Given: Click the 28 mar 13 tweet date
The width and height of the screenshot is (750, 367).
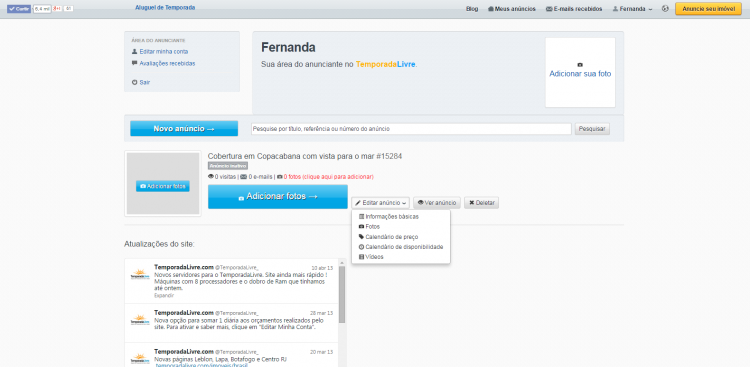Looking at the screenshot, I should pyautogui.click(x=321, y=313).
